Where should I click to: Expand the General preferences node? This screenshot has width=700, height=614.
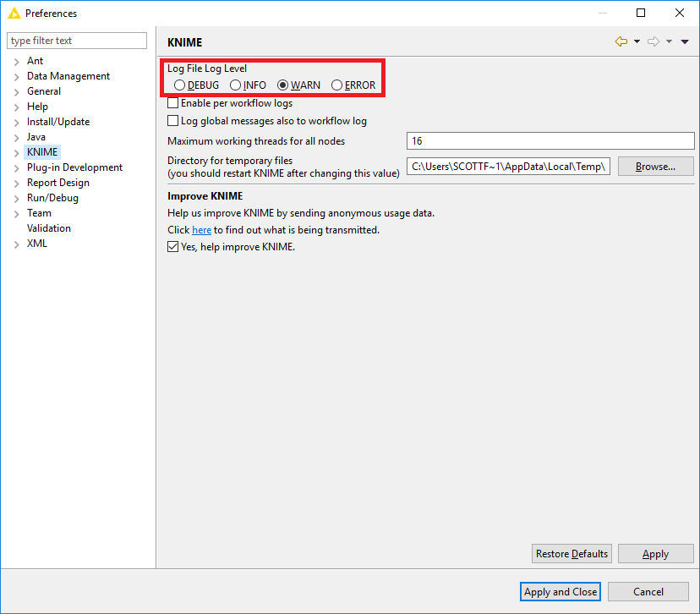17,92
